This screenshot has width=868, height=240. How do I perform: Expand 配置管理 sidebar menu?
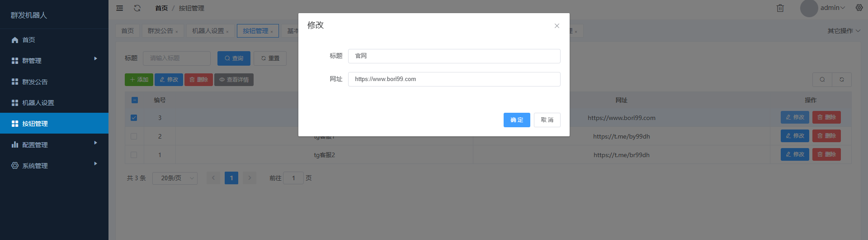pyautogui.click(x=54, y=145)
